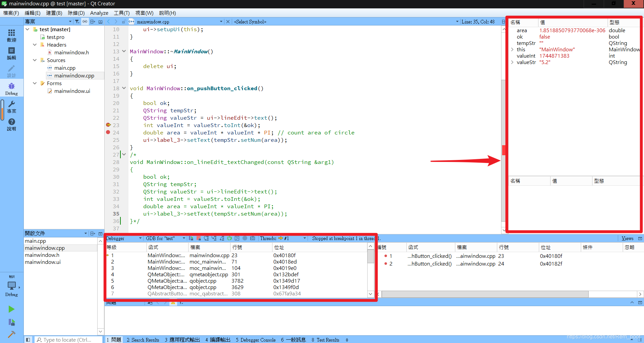The image size is (644, 343).
Task: Click the project tree filter icon
Action: pos(77,21)
